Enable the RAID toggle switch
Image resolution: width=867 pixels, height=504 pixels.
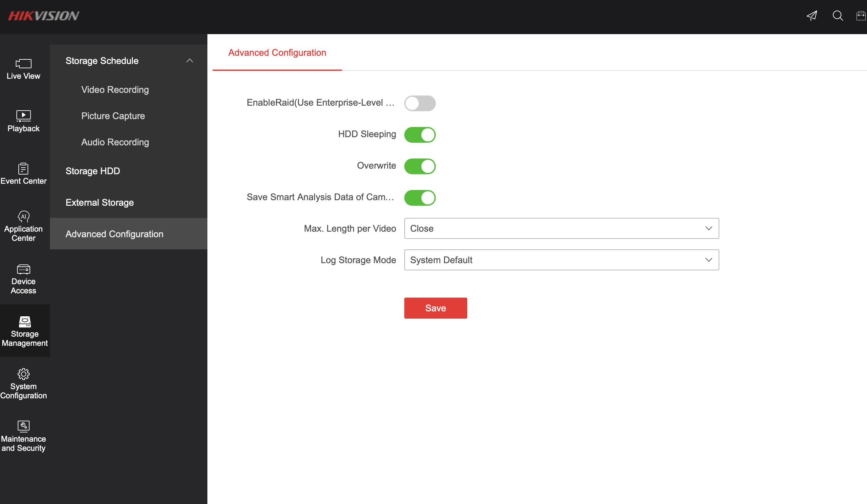(x=419, y=103)
